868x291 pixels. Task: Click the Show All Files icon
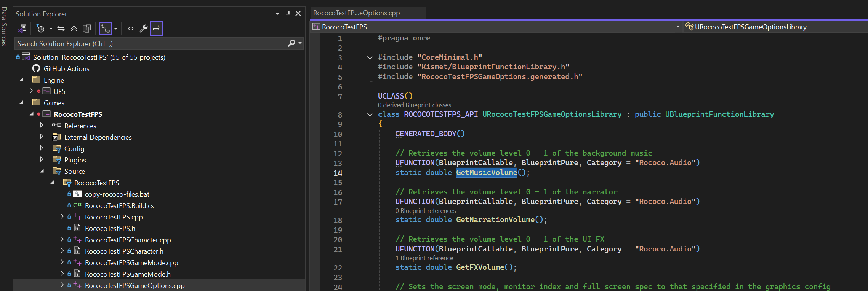[x=87, y=29]
